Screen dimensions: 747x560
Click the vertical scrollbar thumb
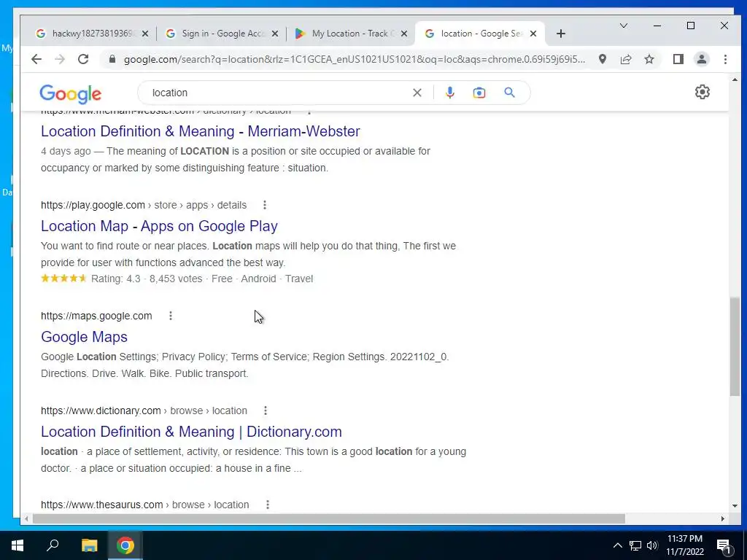click(x=735, y=347)
